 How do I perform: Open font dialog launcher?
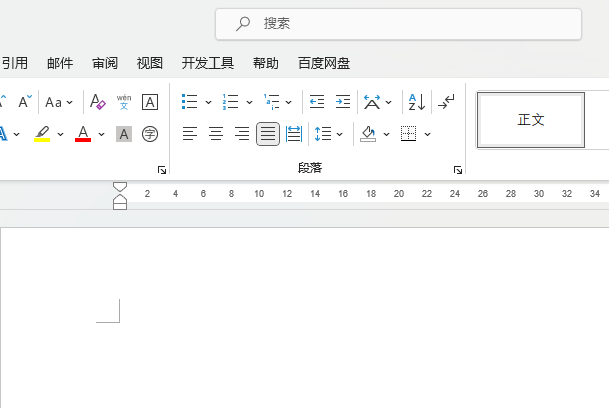coord(162,170)
